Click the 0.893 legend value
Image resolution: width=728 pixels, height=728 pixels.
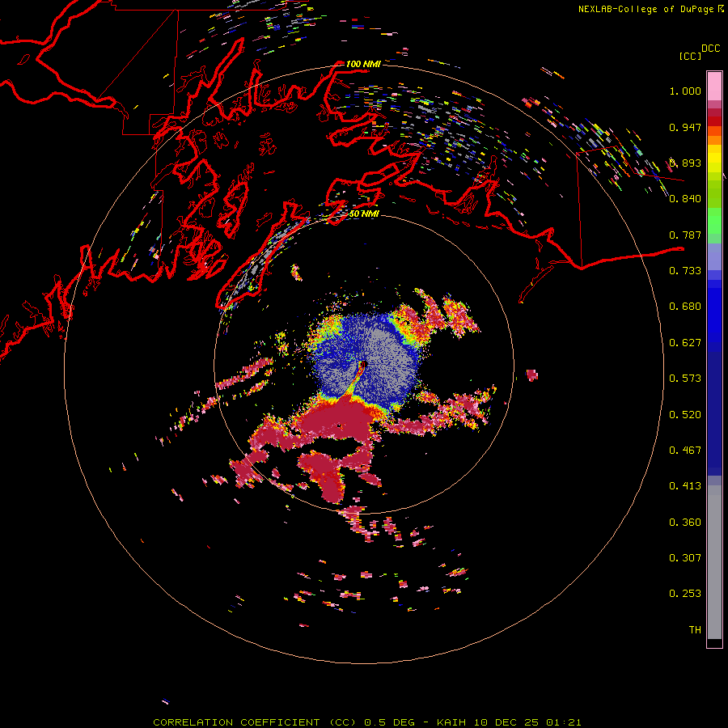pos(685,163)
